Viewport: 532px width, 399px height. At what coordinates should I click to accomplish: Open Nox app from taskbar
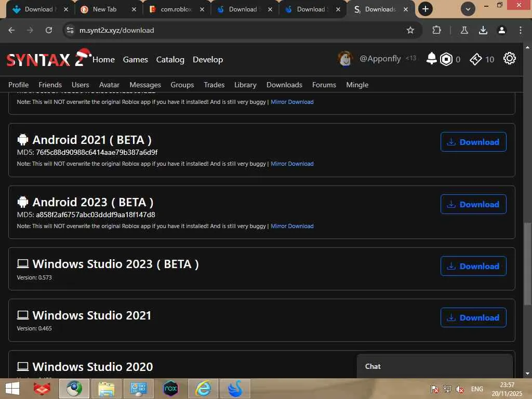point(170,389)
